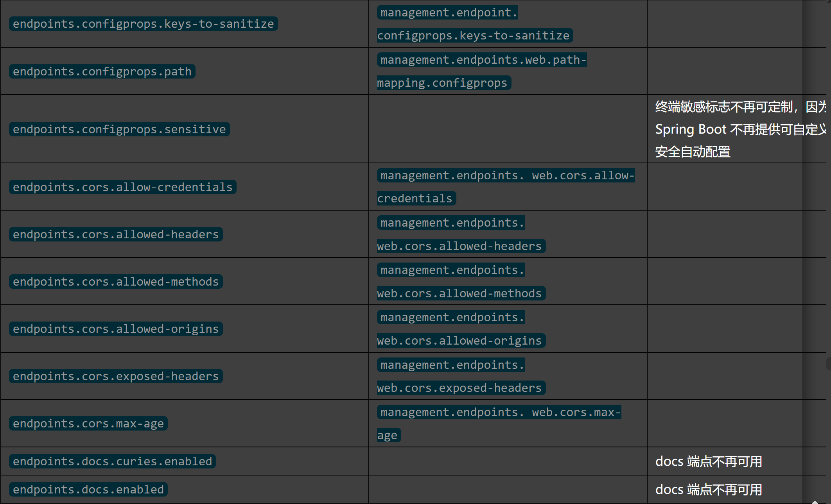This screenshot has width=831, height=504.
Task: Click the endpoints.cors.allowed-origins code text
Action: point(116,329)
